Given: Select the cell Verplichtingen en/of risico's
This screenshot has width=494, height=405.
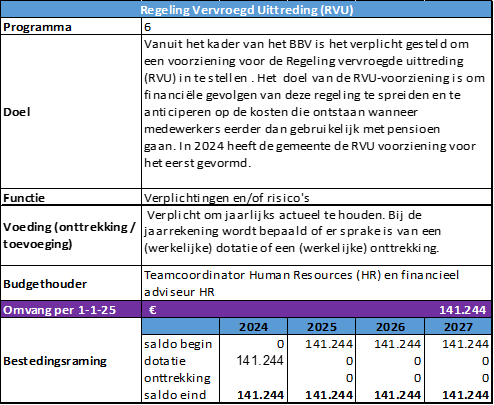Looking at the screenshot, I should 317,197.
